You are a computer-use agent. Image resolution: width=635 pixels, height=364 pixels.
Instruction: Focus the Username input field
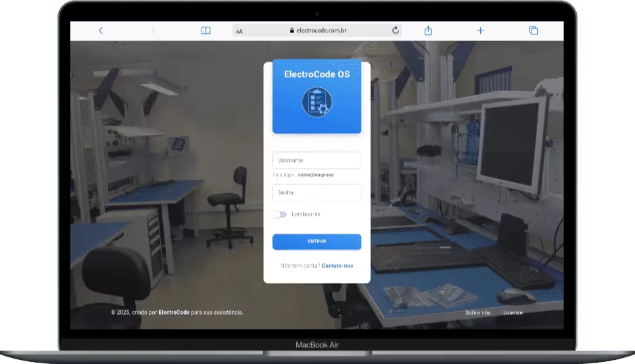tap(316, 160)
